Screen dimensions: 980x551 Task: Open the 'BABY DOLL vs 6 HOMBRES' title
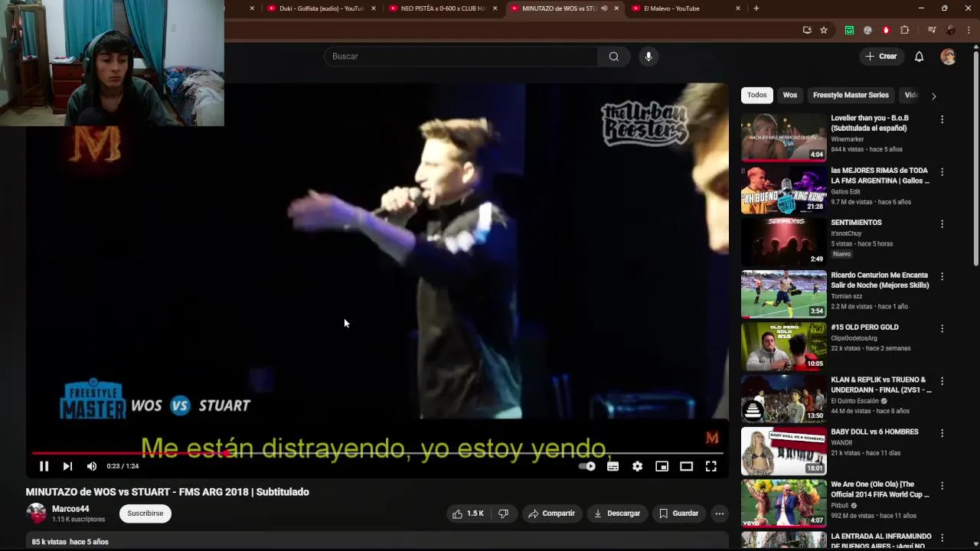(x=874, y=432)
